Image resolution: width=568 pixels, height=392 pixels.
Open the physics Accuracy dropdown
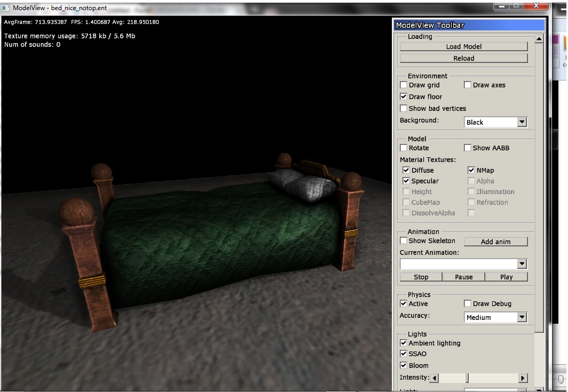tap(522, 317)
